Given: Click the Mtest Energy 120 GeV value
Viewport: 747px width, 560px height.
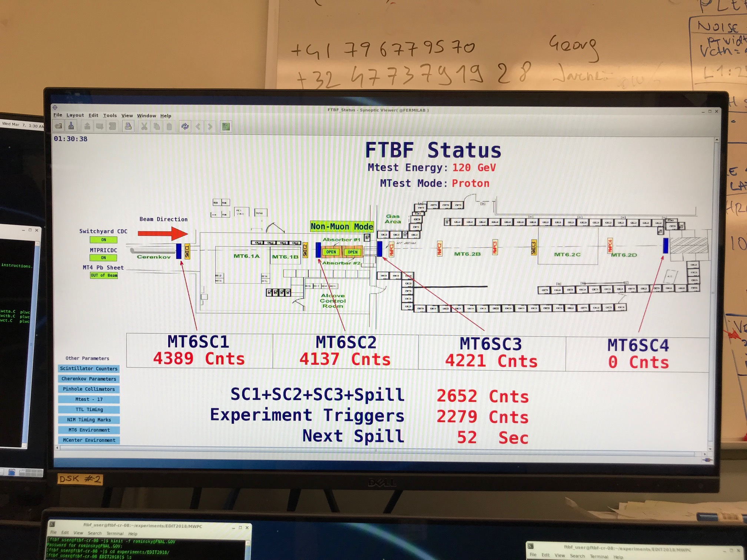Looking at the screenshot, I should [474, 168].
